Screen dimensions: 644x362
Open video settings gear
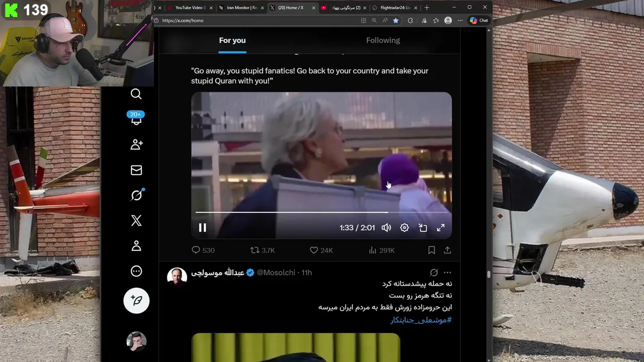(x=405, y=228)
